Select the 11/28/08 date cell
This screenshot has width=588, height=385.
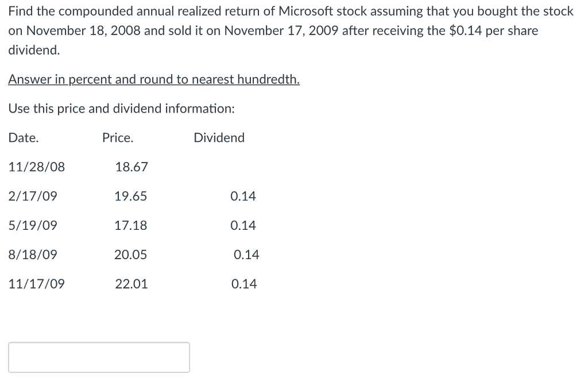[36, 167]
